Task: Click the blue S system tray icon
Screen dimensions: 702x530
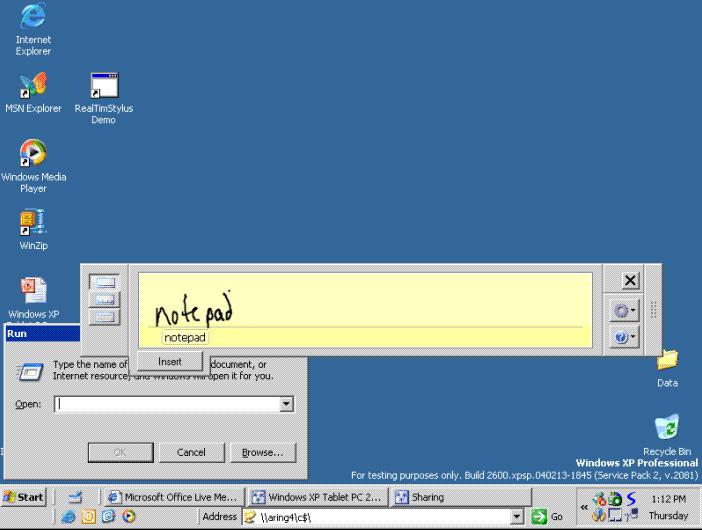Action: (631, 499)
